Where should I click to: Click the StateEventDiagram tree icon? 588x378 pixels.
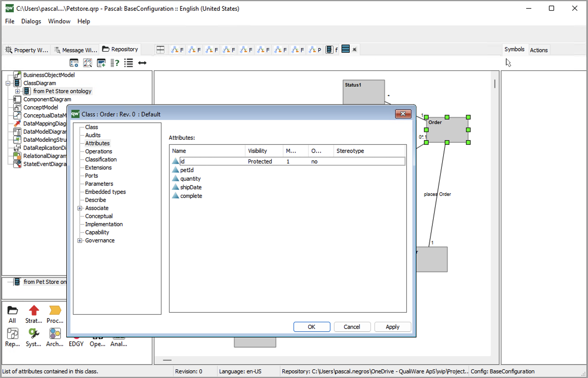click(x=17, y=164)
